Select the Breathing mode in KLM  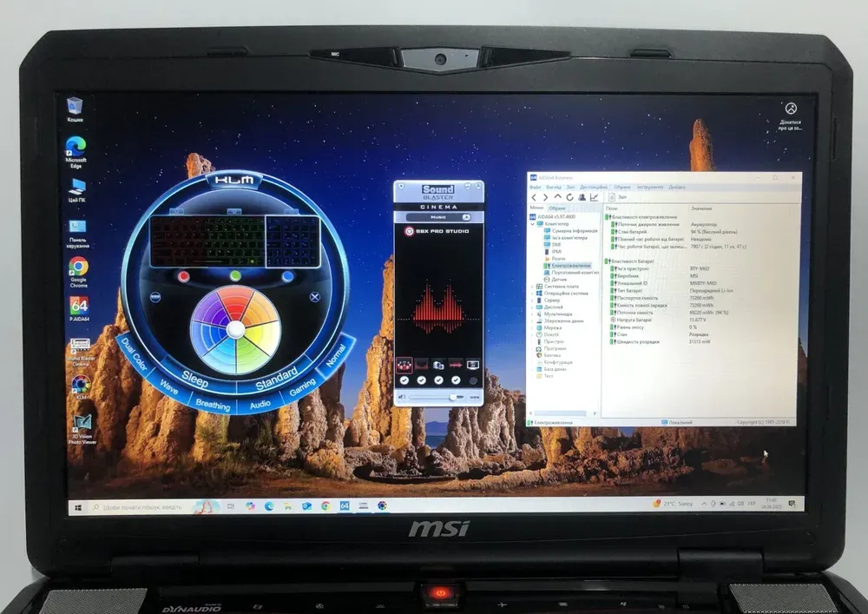click(x=213, y=405)
